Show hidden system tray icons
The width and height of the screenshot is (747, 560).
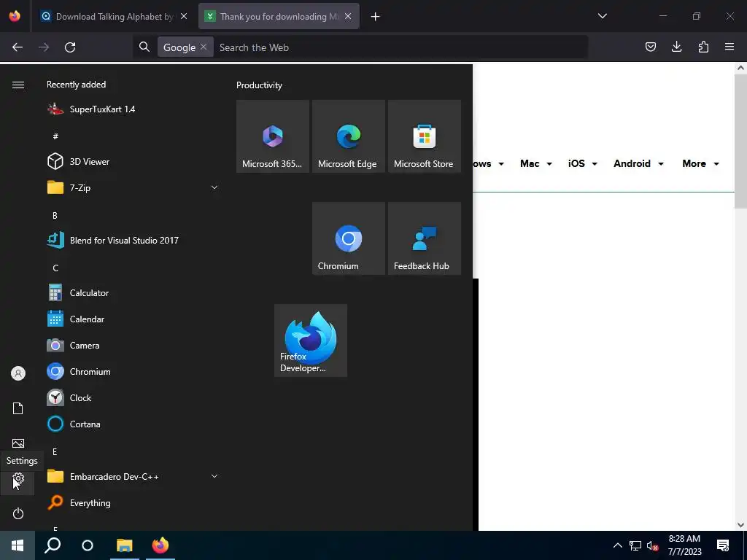[617, 545]
